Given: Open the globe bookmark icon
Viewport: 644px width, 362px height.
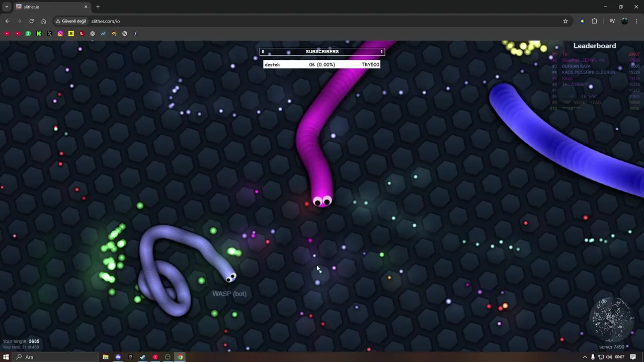Looking at the screenshot, I should click(x=125, y=34).
